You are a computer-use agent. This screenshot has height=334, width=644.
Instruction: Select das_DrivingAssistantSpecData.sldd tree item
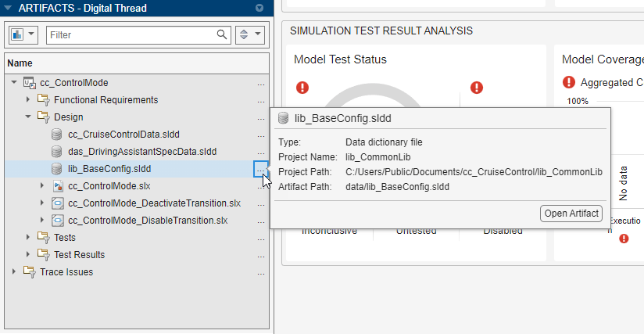(x=142, y=152)
